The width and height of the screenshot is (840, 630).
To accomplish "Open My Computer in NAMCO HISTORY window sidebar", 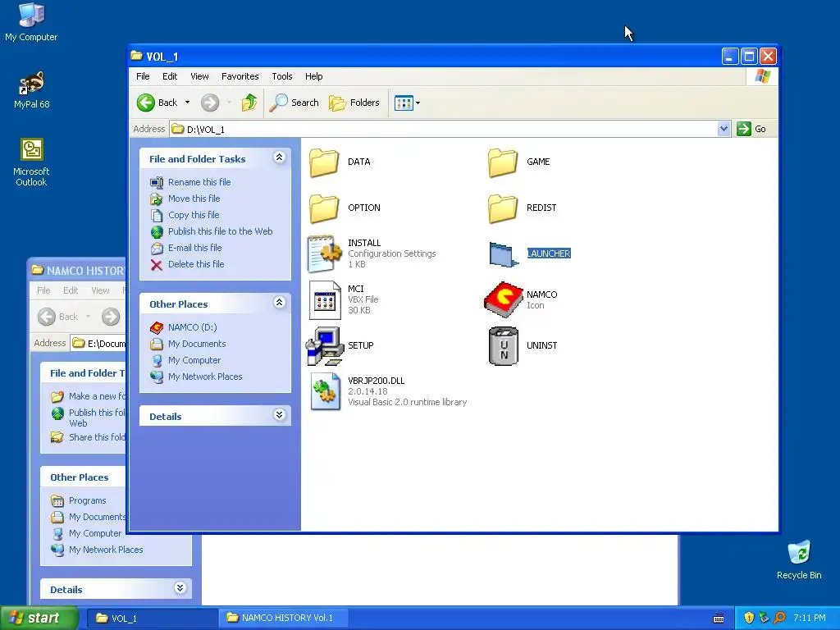I will [95, 533].
